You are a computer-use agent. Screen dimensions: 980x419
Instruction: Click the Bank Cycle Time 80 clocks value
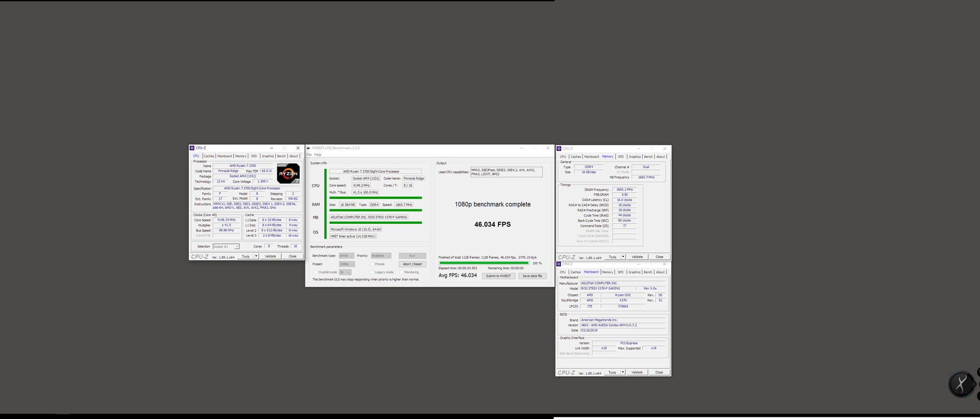(x=624, y=221)
